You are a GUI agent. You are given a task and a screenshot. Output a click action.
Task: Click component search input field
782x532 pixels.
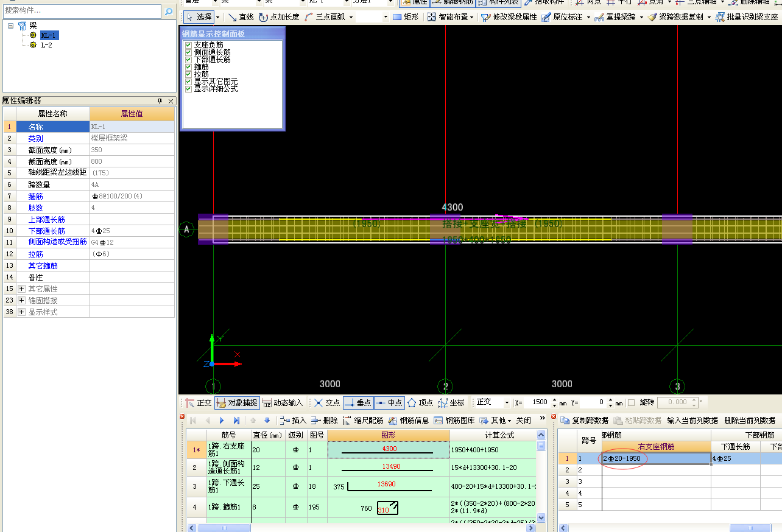82,11
